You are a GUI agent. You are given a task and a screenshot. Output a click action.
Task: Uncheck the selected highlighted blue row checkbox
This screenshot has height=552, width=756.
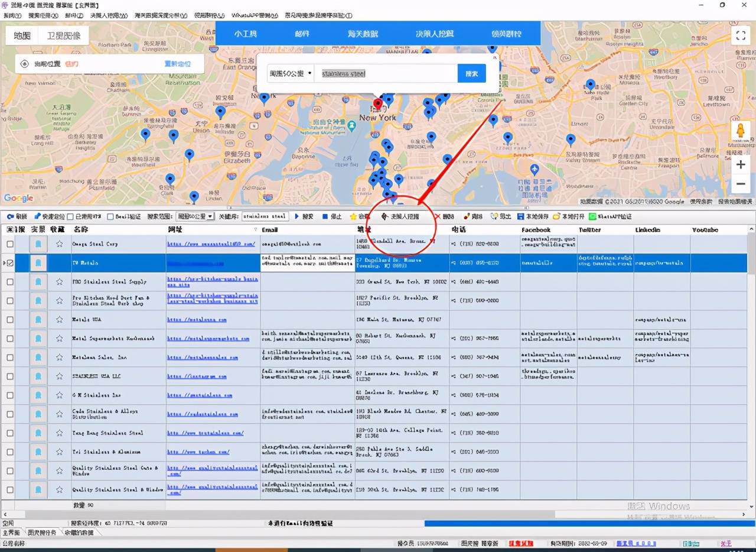click(10, 263)
